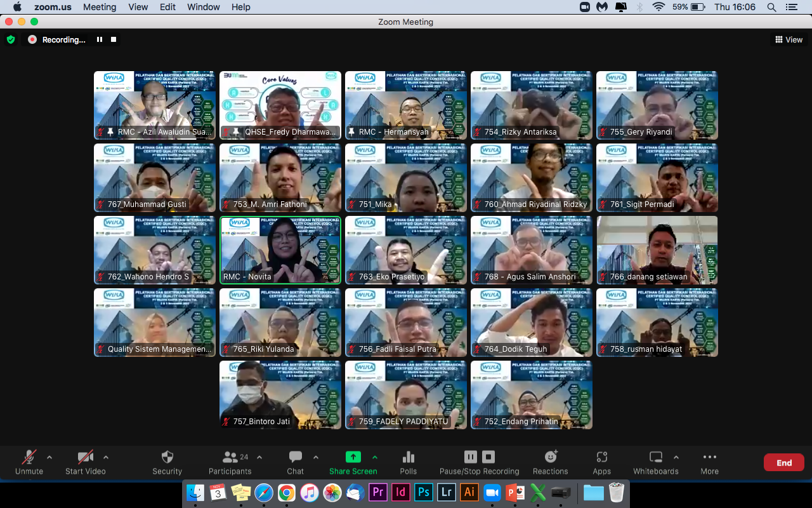The image size is (812, 508).
Task: Open the Chat bubble icon
Action: pyautogui.click(x=295, y=458)
